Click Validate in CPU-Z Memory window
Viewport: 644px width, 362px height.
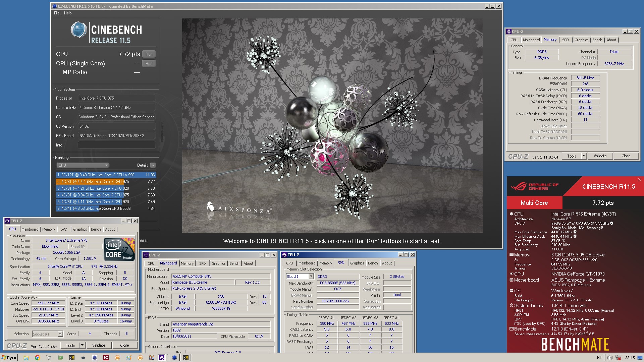pos(600,156)
